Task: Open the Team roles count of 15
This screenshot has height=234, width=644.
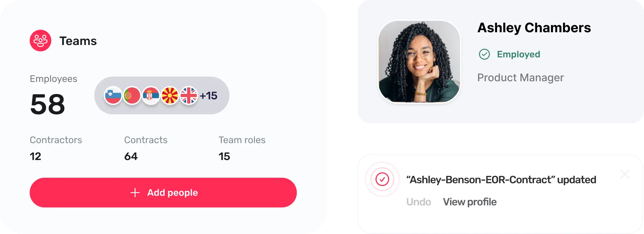Action: (x=224, y=156)
